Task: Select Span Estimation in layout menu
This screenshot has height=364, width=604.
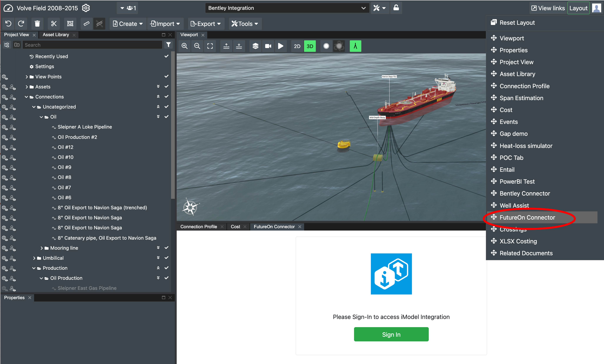Action: [521, 98]
